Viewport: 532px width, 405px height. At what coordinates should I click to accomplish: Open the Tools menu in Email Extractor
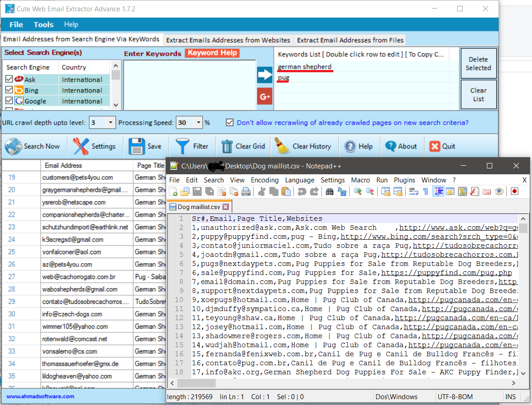pyautogui.click(x=43, y=24)
